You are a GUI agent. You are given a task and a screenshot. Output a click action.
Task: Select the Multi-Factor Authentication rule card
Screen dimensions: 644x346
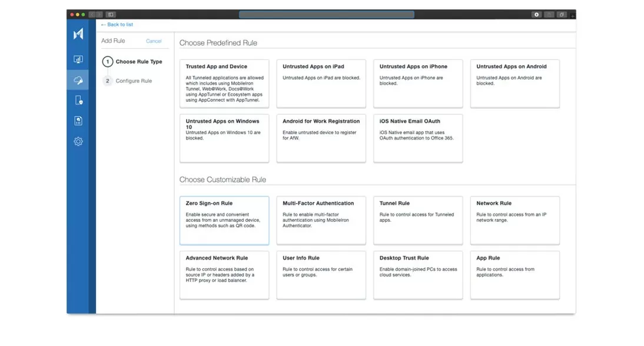click(321, 221)
